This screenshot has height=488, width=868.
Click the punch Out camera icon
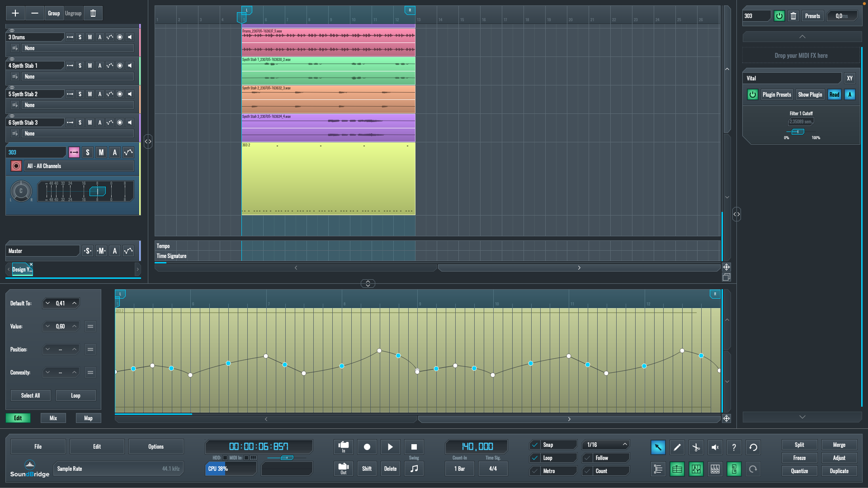coord(344,469)
